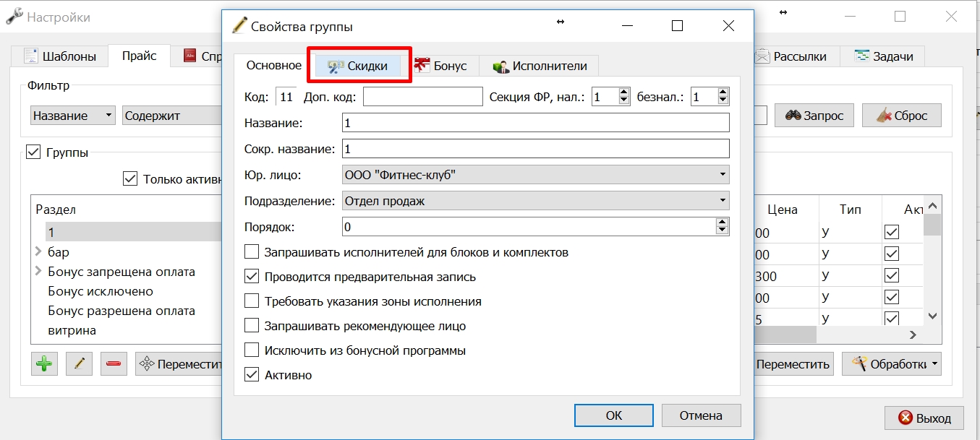Image resolution: width=980 pixels, height=440 pixels.
Task: Click the Тип column header
Action: [x=851, y=210]
